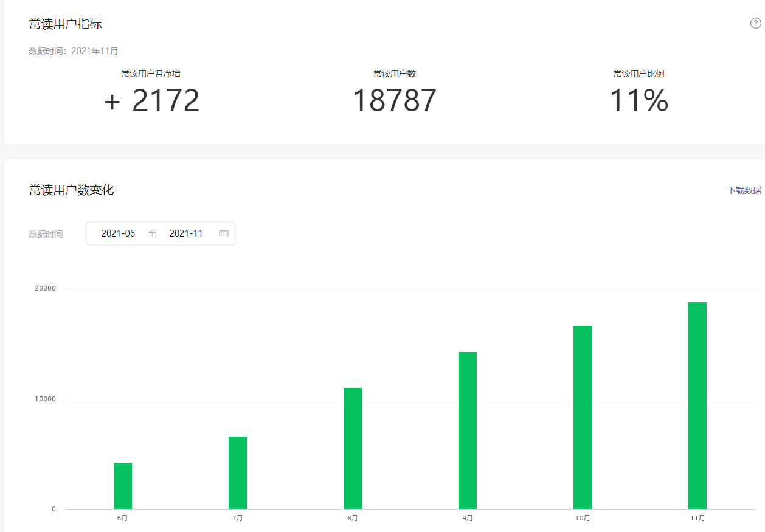
Task: Click the green bar for 8月
Action: pos(353,448)
